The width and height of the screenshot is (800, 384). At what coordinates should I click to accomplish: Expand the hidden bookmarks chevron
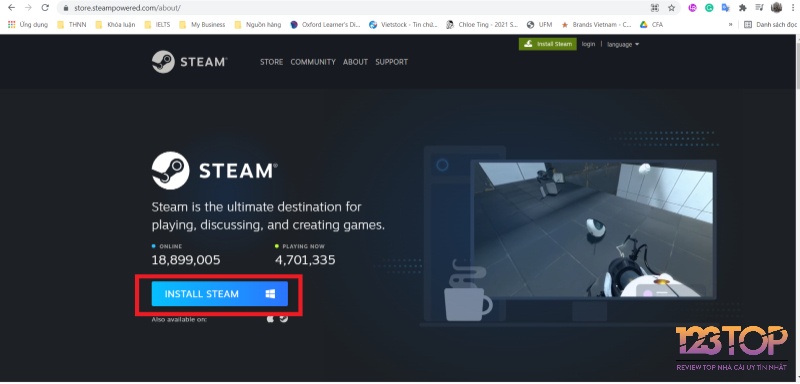tap(730, 24)
